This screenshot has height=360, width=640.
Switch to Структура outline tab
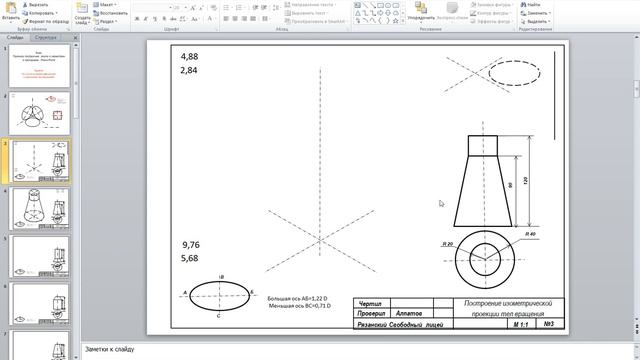tap(45, 38)
